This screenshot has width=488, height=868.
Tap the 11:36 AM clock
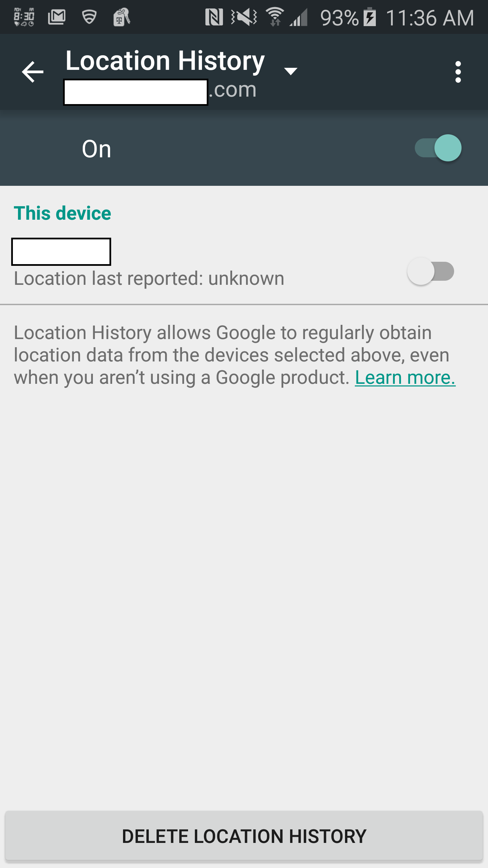[x=430, y=18]
